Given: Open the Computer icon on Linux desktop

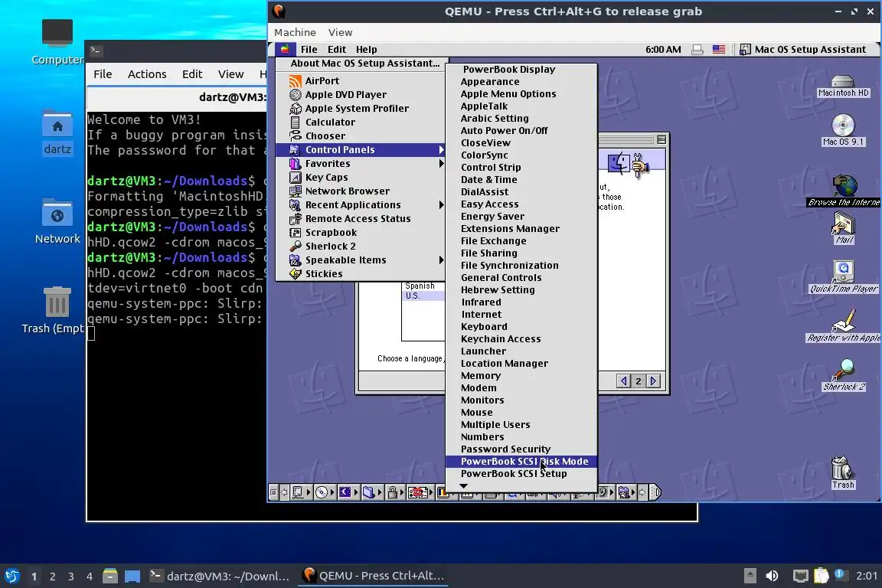Looking at the screenshot, I should pyautogui.click(x=57, y=43).
